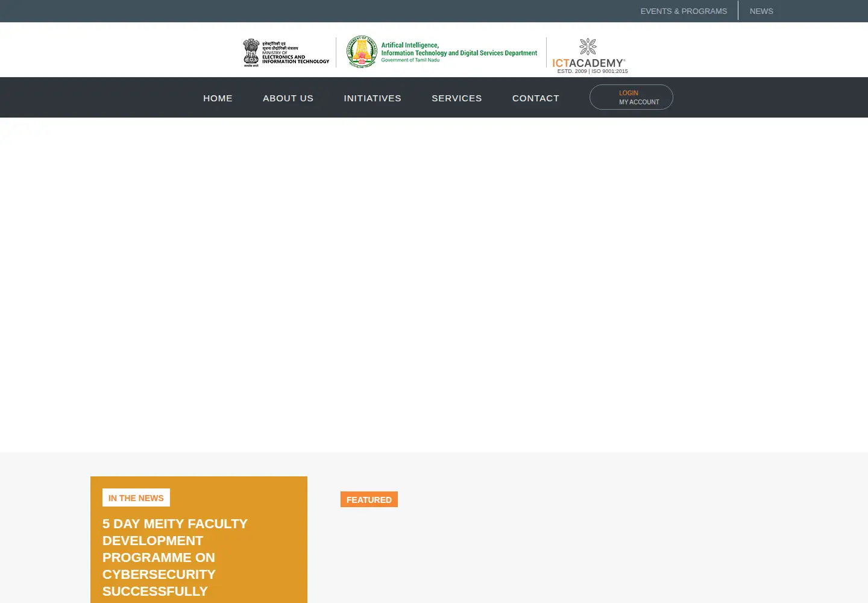Click the In The News label

pyautogui.click(x=136, y=497)
